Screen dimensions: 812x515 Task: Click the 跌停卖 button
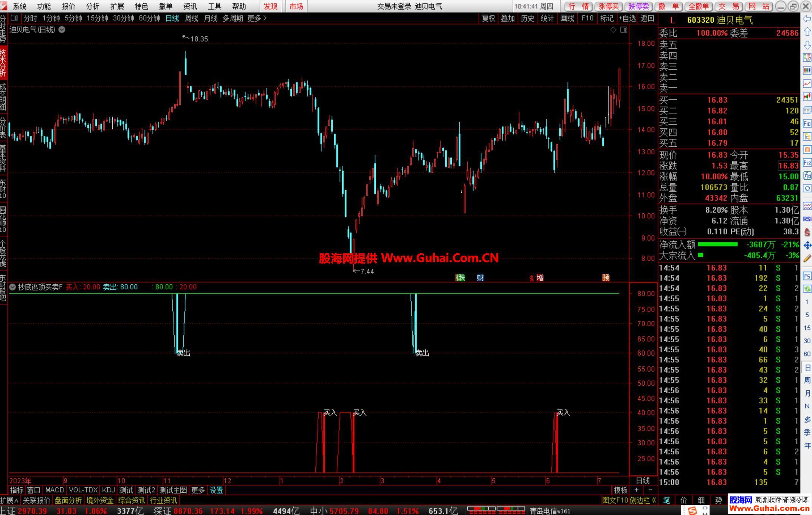point(639,6)
